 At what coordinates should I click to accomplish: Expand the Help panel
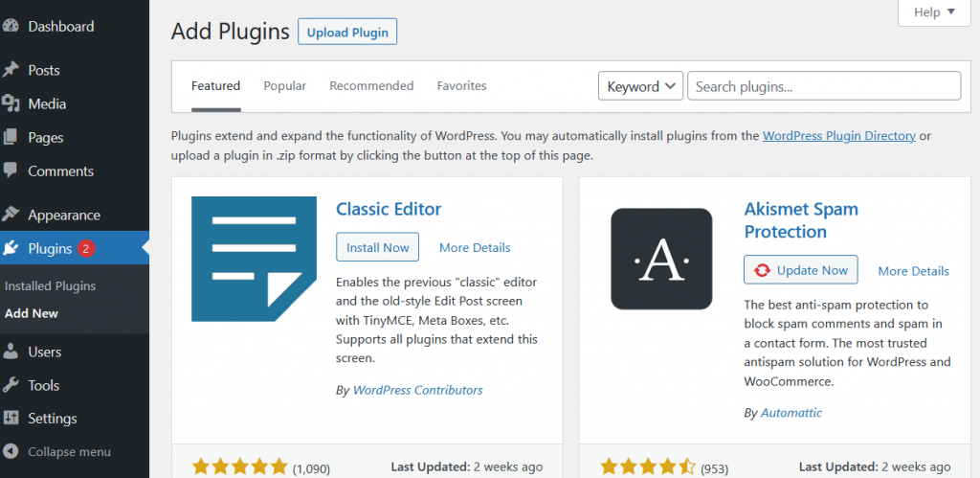pos(934,12)
